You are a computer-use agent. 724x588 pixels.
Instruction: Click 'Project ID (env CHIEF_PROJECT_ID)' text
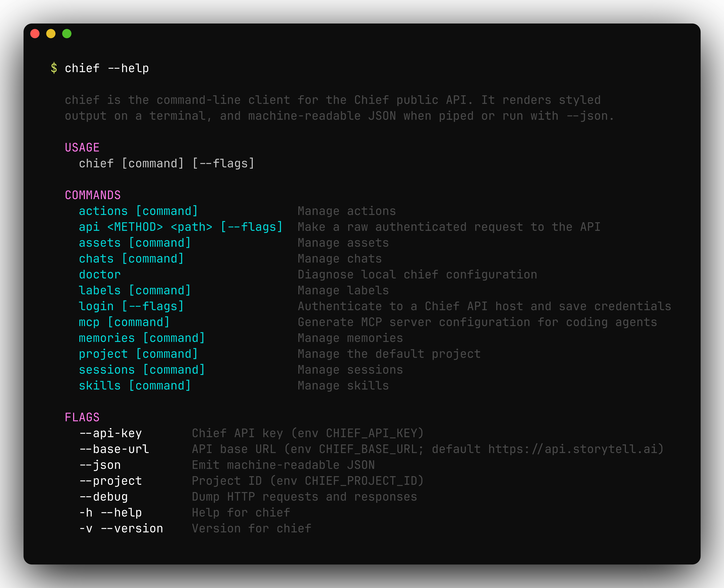tap(308, 481)
